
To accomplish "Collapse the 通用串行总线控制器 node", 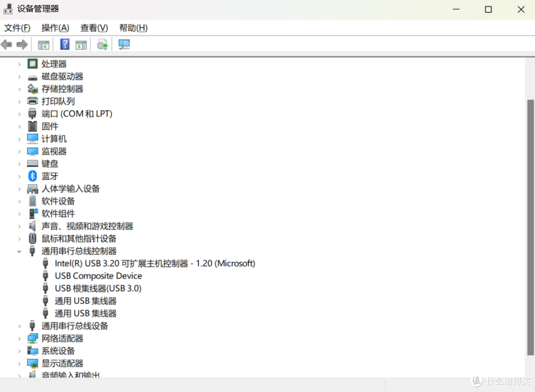I will (x=19, y=251).
